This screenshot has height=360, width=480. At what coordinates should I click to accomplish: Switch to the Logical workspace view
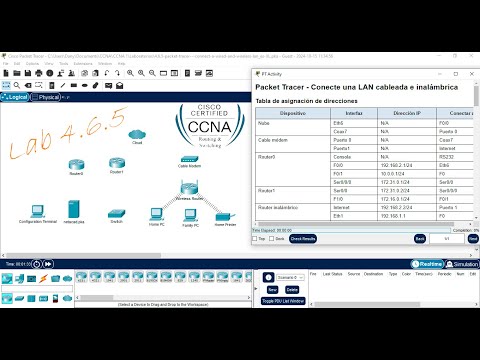coord(15,97)
